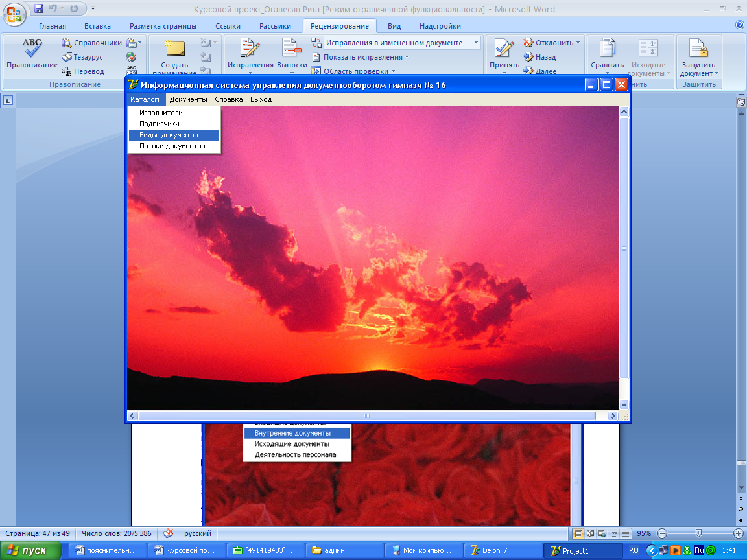Click the proofing errors icon in status bar
747x560 pixels.
pyautogui.click(x=168, y=533)
